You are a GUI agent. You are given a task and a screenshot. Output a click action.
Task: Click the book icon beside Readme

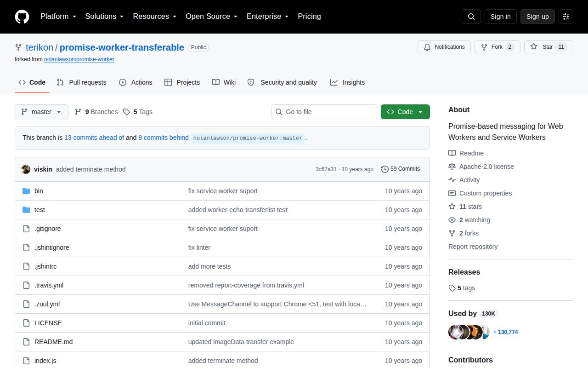[452, 153]
